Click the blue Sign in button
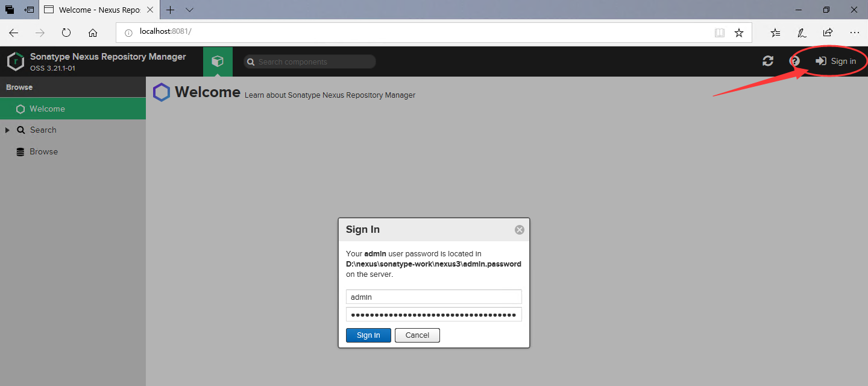Image resolution: width=868 pixels, height=386 pixels. click(368, 335)
